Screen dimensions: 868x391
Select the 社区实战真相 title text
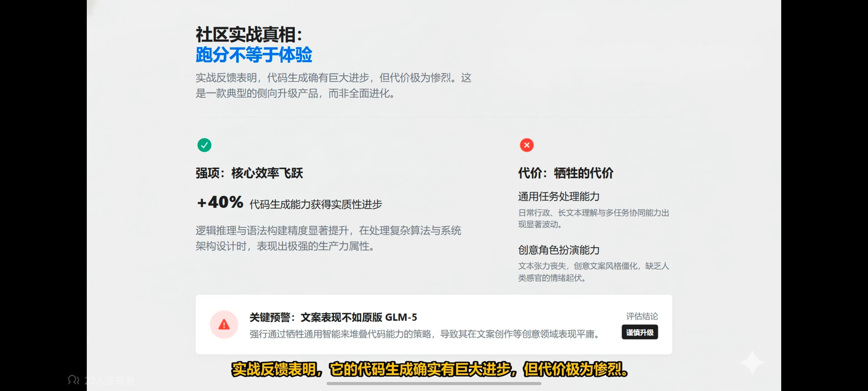pyautogui.click(x=249, y=35)
